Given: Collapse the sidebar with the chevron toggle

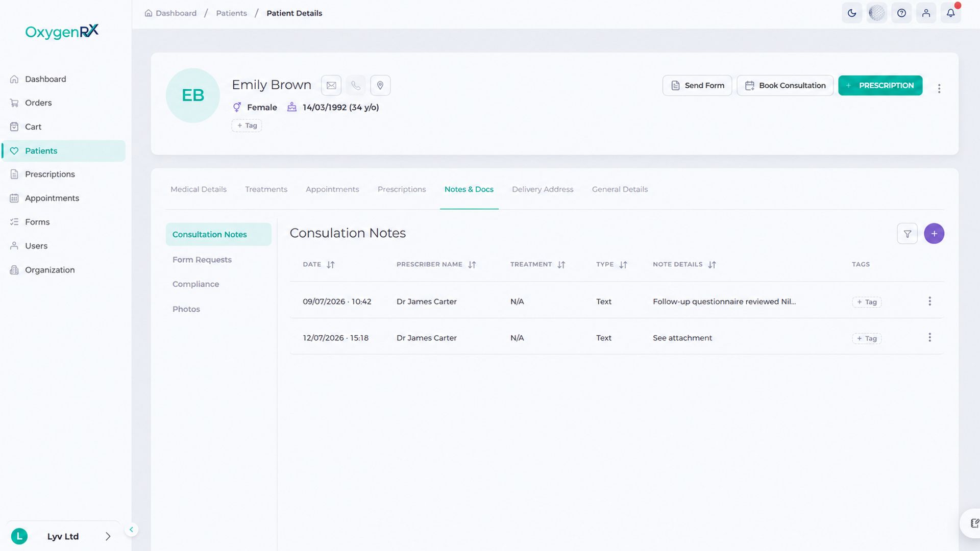Looking at the screenshot, I should tap(131, 530).
